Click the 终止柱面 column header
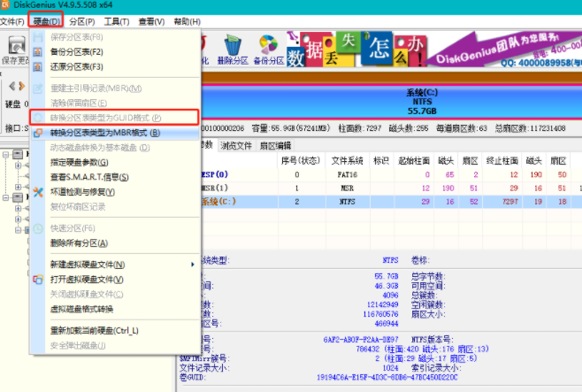The image size is (582, 392). tap(502, 161)
